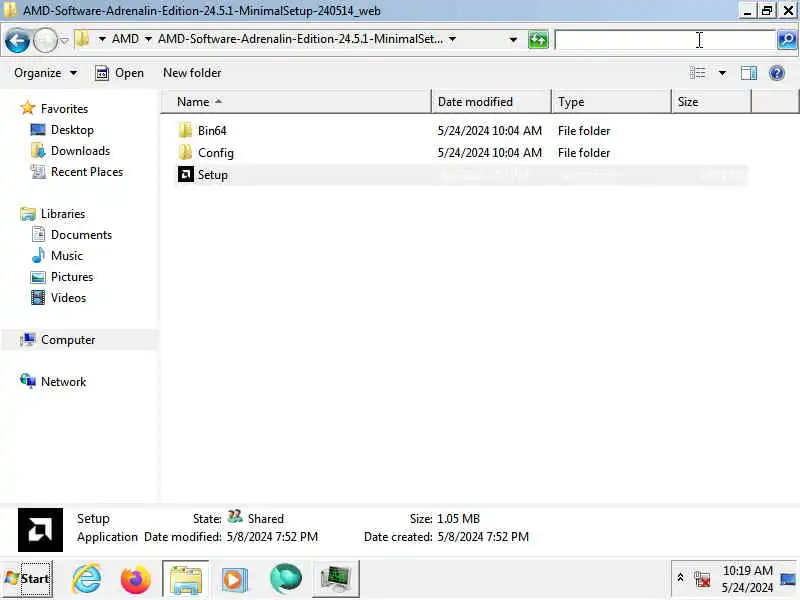
Task: Go back with the blue Back arrow
Action: click(x=17, y=40)
